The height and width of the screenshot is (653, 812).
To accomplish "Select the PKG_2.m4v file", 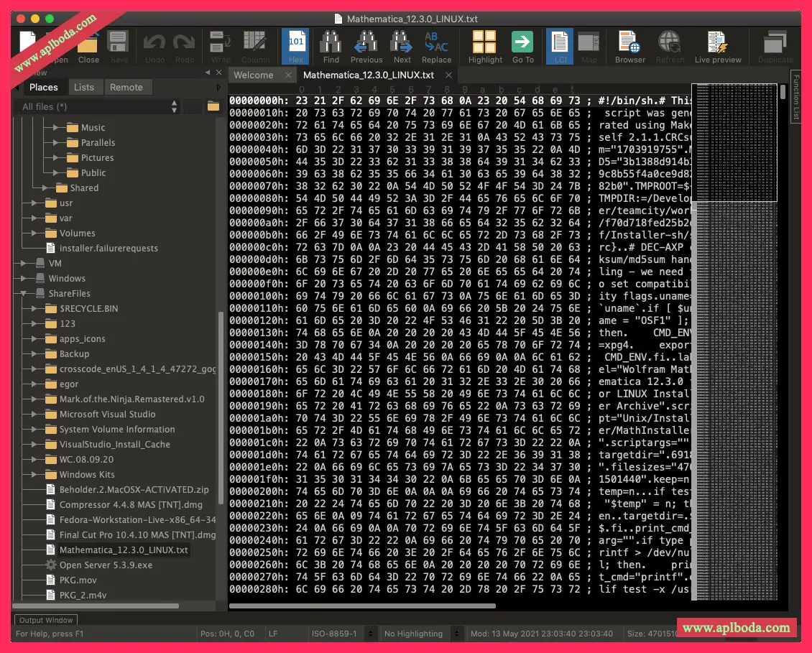I will pyautogui.click(x=83, y=595).
